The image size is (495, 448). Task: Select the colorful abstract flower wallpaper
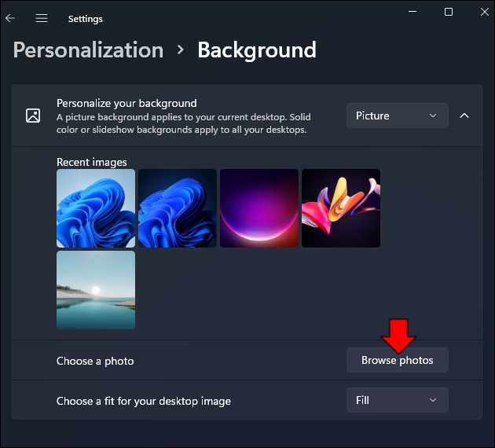click(341, 208)
